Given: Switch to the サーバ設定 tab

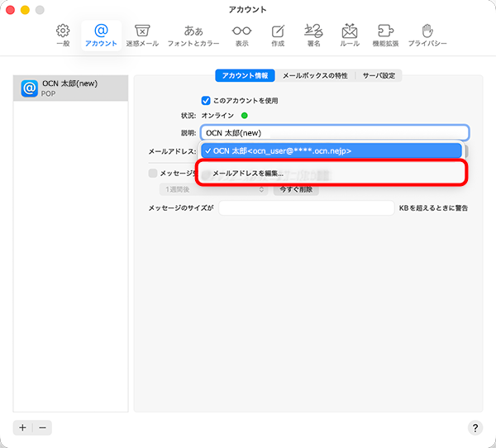Looking at the screenshot, I should tap(380, 75).
